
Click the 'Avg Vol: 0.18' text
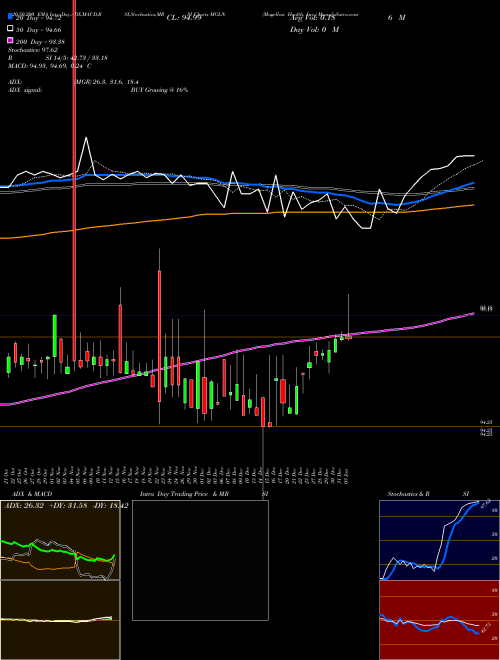(312, 18)
